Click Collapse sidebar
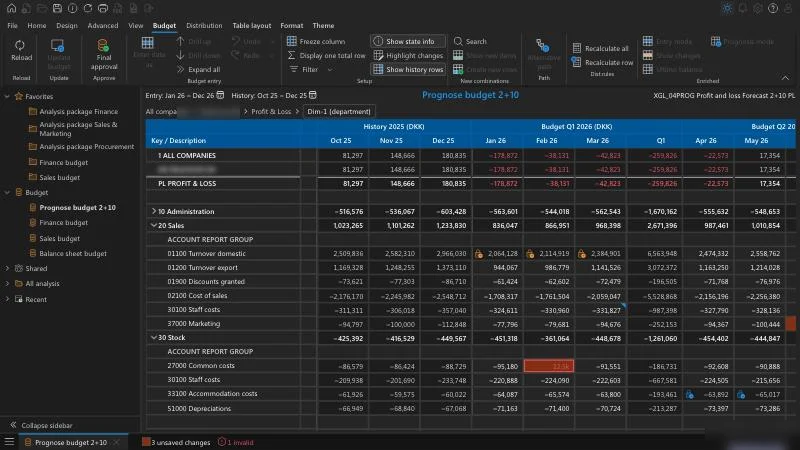 pyautogui.click(x=41, y=425)
